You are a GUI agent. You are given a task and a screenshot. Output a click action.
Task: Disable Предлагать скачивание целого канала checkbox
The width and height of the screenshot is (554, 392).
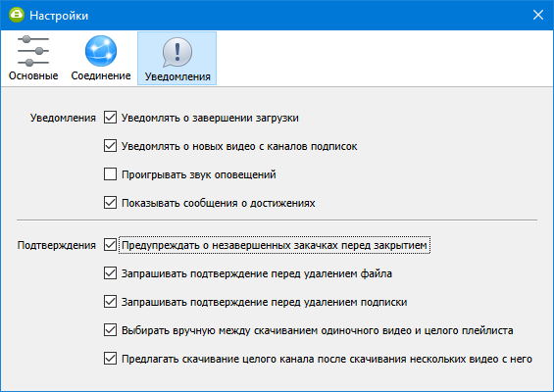point(110,359)
